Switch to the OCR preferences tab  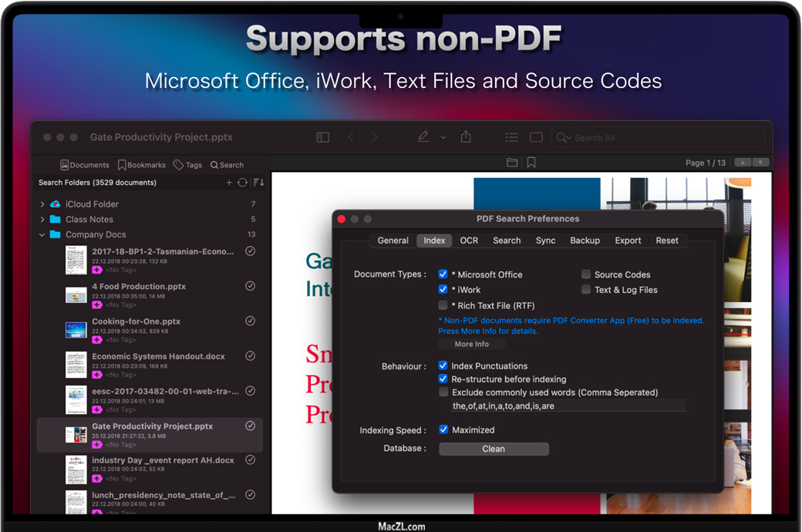(469, 241)
